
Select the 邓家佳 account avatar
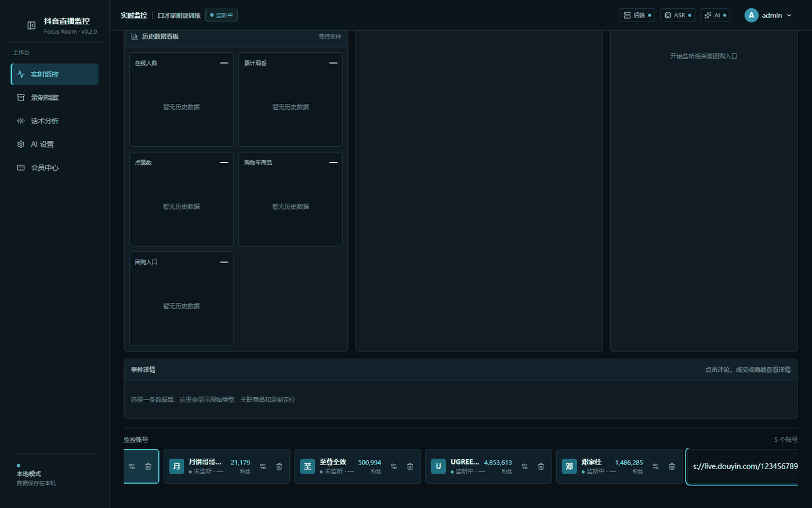click(570, 466)
